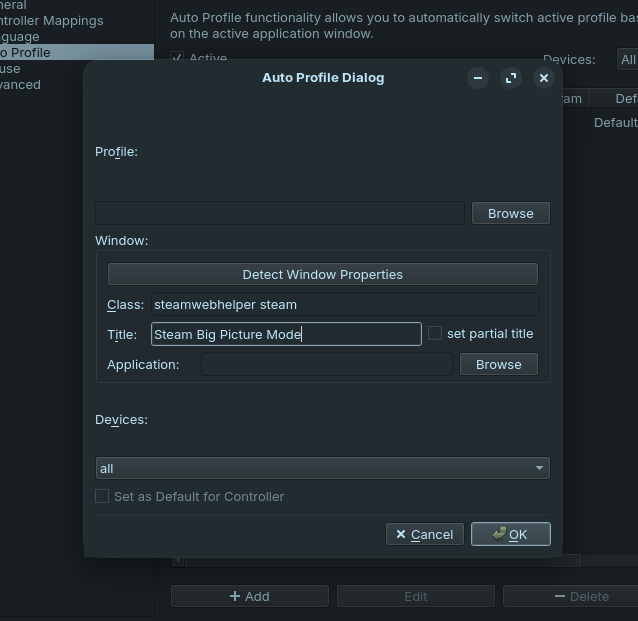This screenshot has width=638, height=621.
Task: Open Controller Mappings settings section
Action: 52,20
